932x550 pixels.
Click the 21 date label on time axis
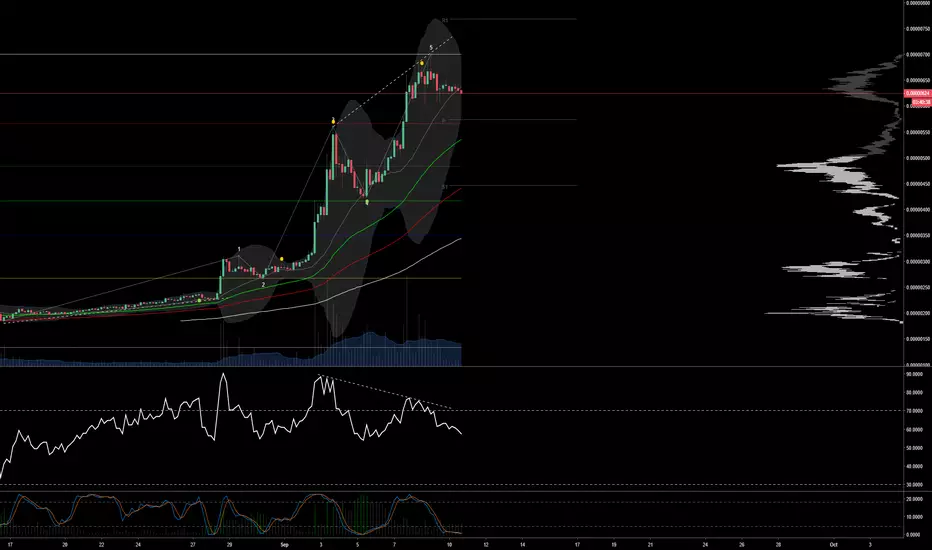650,544
